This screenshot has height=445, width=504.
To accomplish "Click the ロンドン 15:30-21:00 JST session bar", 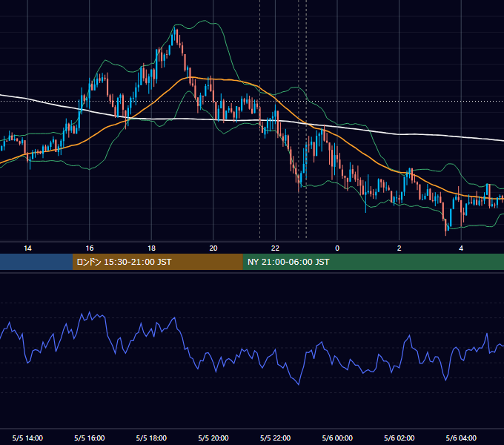I will 157,262.
